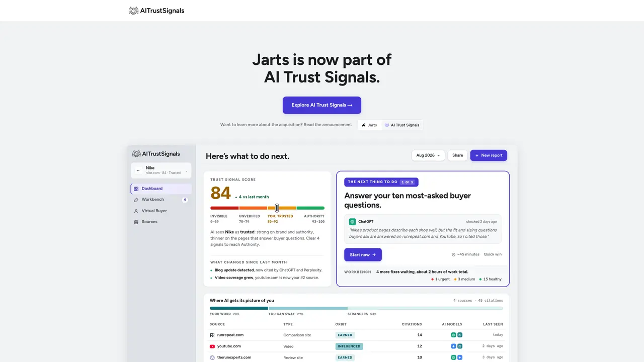Click the LAST SEEN column header
The image size is (644, 362).
493,324
